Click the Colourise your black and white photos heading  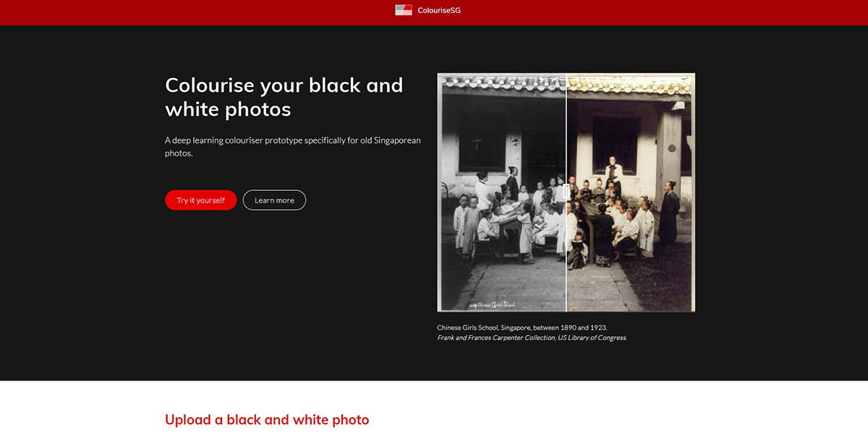pyautogui.click(x=284, y=97)
